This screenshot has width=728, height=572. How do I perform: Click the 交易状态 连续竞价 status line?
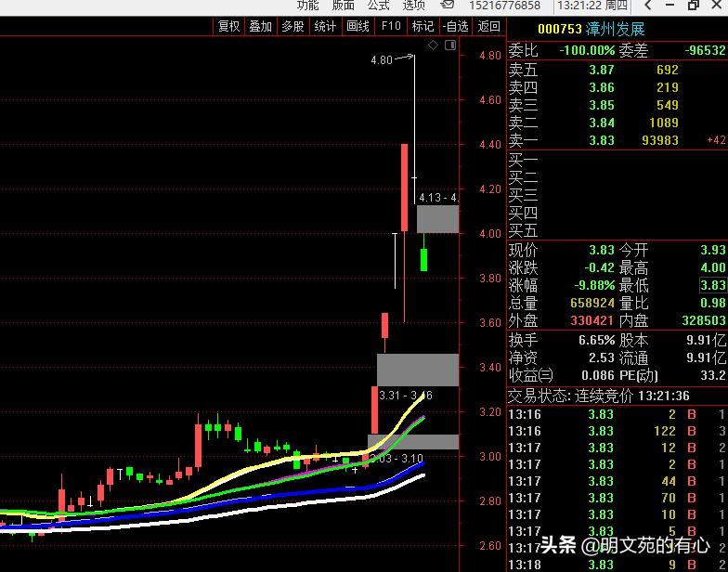click(599, 396)
